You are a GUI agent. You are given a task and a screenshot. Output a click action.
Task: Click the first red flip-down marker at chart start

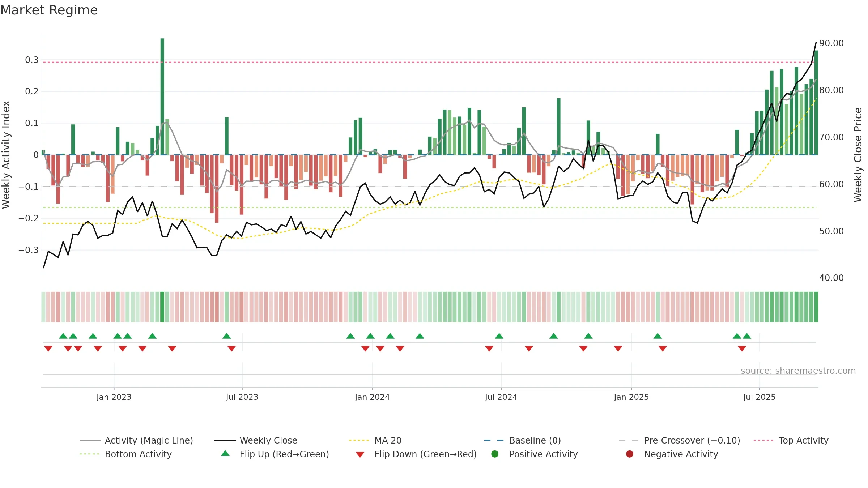point(48,348)
